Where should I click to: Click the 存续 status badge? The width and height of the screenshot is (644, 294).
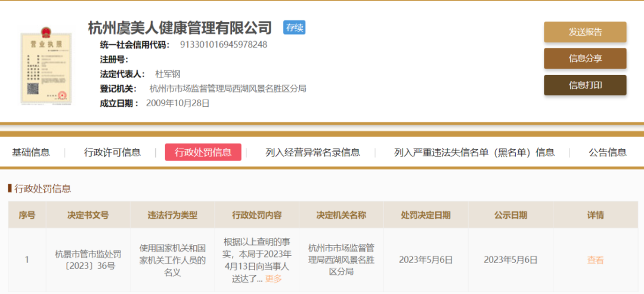coord(294,27)
